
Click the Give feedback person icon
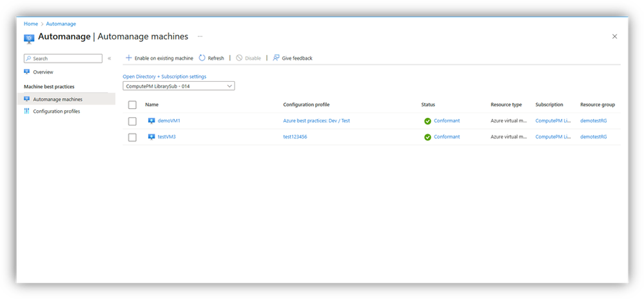(276, 58)
